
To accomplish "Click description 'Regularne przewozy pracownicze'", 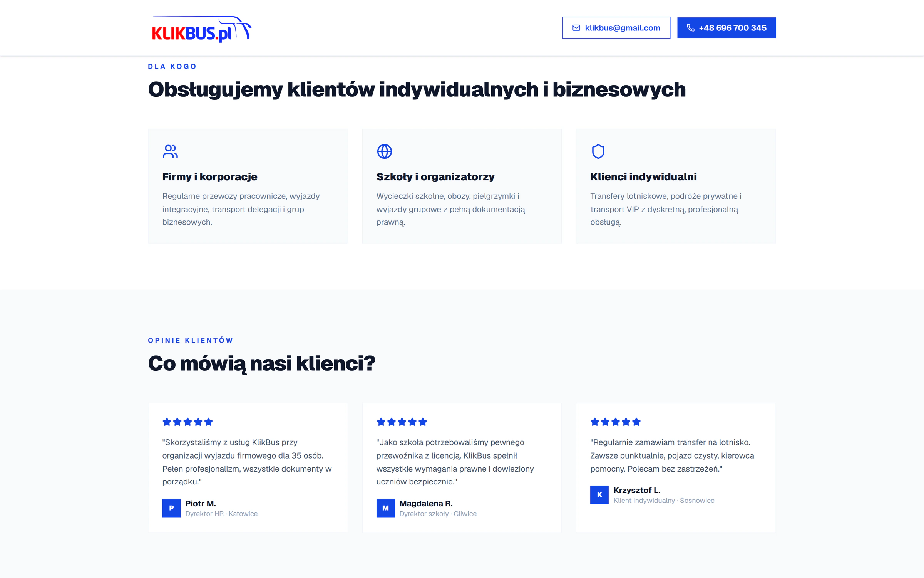I will coord(241,209).
